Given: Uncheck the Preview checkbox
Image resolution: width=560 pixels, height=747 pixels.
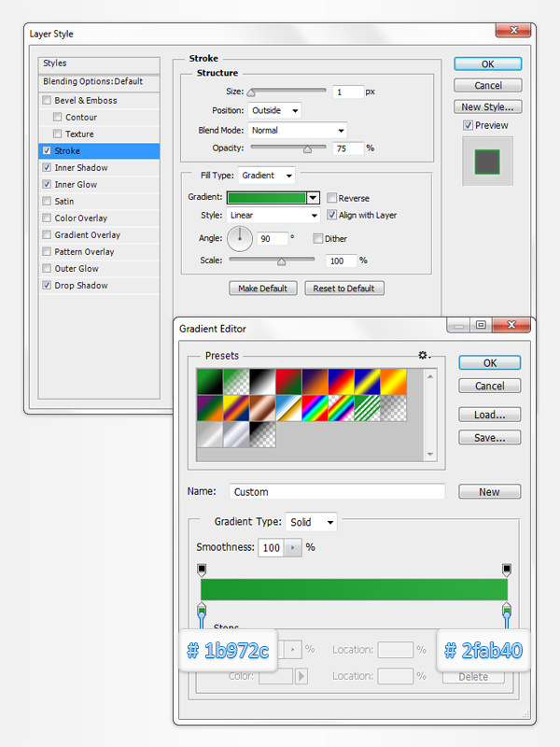Looking at the screenshot, I should (469, 125).
